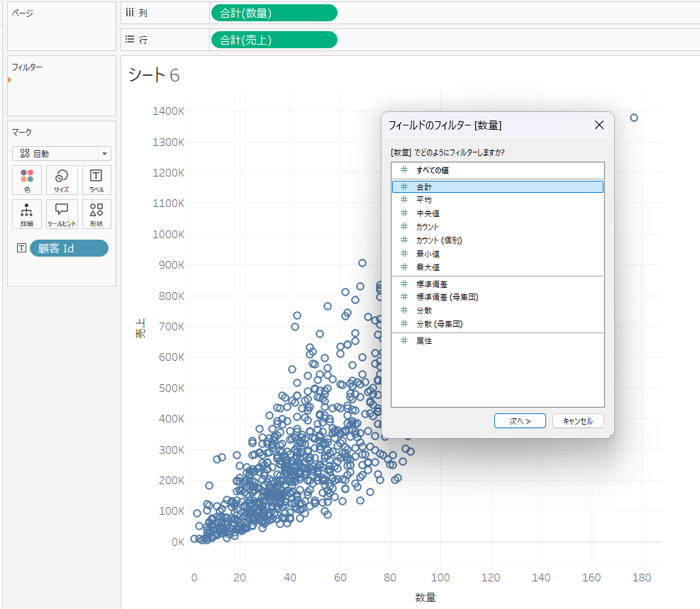Choose 標準偏差 (母集団) in the filter list
Image resolution: width=700 pixels, height=609 pixels.
[x=498, y=296]
